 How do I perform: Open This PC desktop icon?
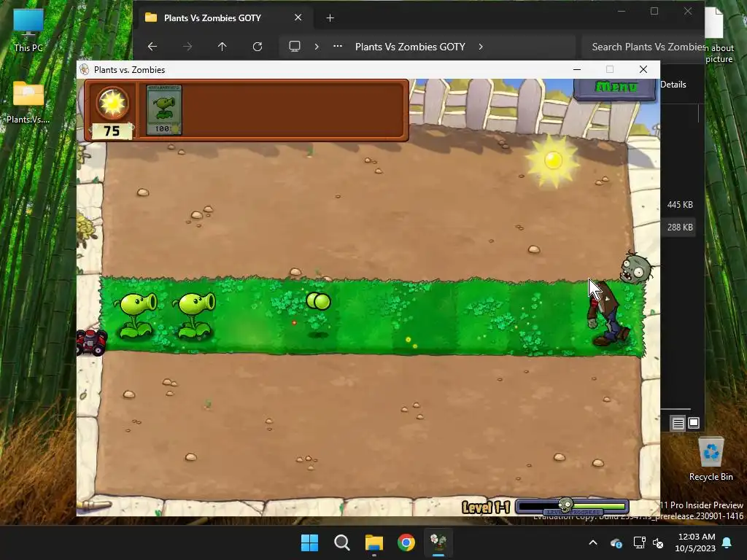(28, 31)
